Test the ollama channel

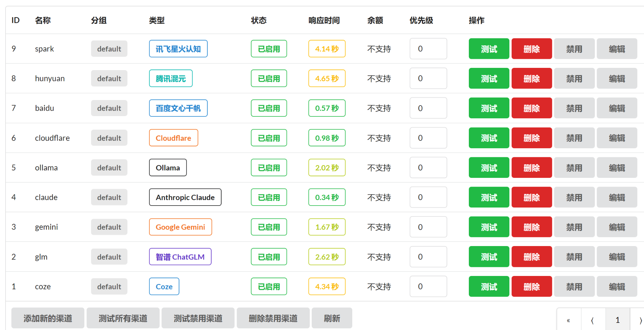tap(489, 168)
